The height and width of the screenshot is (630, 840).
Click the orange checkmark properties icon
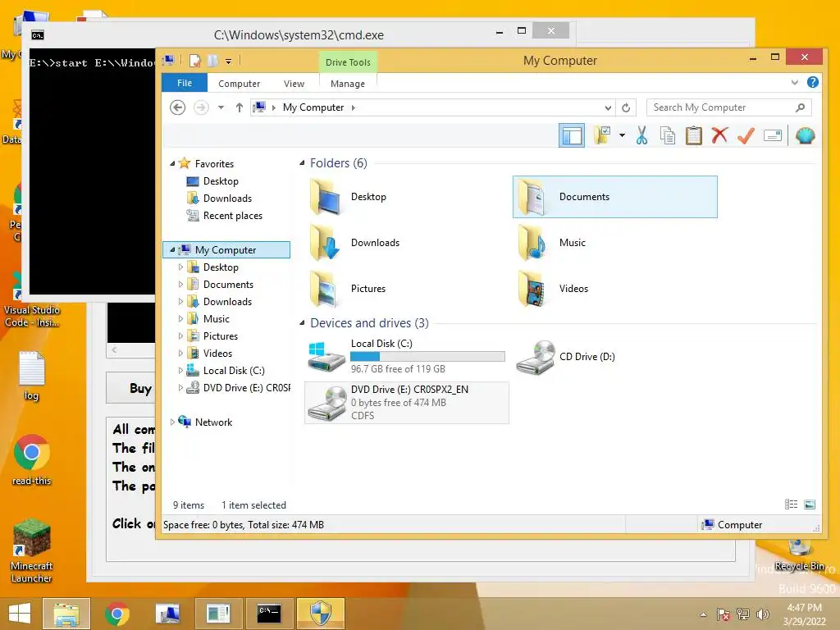coord(746,135)
